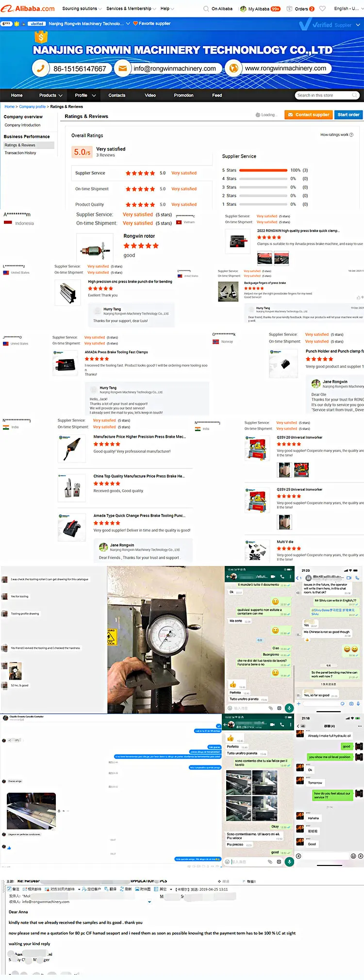Click the globe website icon on banner
Viewport: 364px width, 980px height.
[233, 68]
